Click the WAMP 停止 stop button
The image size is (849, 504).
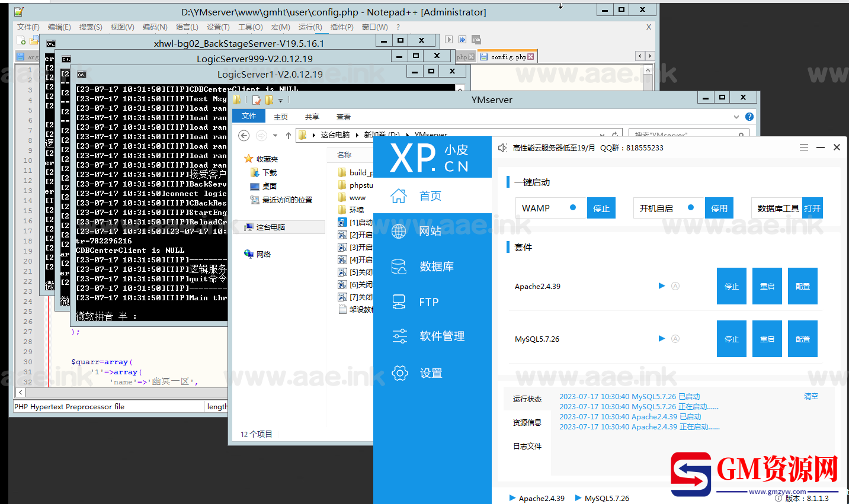(601, 208)
